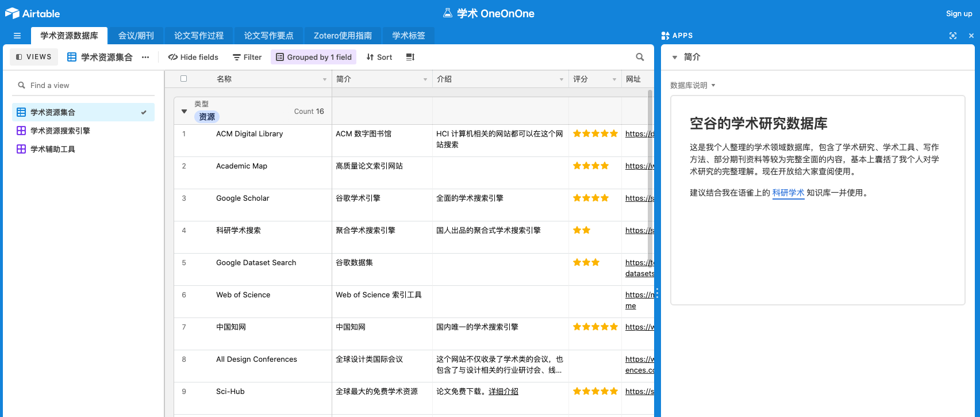Screen dimensions: 980x417
Task: Open the 中国知网 URL link
Action: pyautogui.click(x=640, y=327)
